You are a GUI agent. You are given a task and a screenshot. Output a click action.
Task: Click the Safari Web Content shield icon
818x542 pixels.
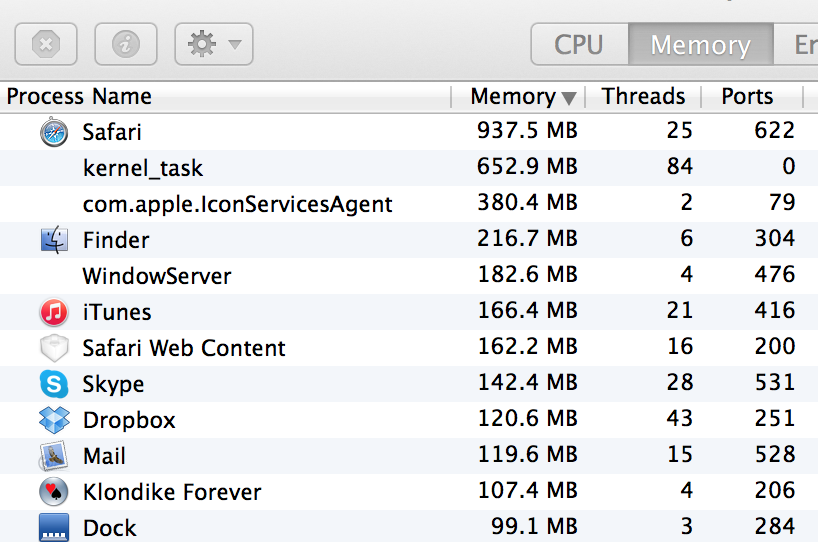pos(54,348)
